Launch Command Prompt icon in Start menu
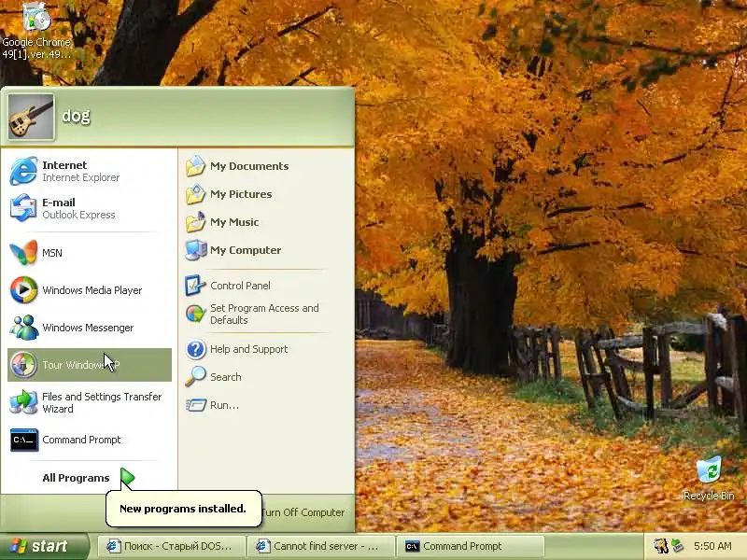 23,440
